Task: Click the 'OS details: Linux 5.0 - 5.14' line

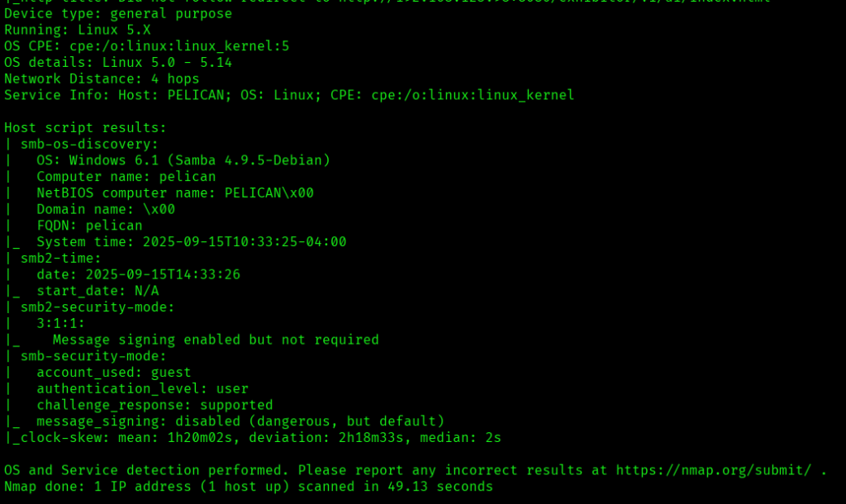Action: [118, 63]
